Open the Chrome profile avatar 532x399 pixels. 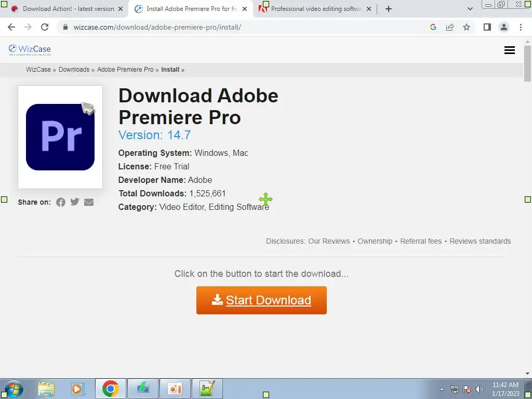tap(504, 27)
